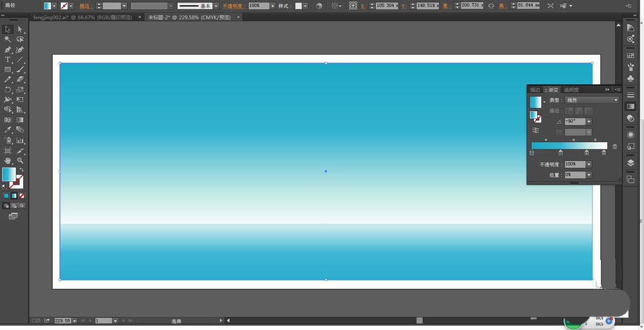Viewport: 644px width, 330px height.
Task: Open the Gradient panel flyout menu
Action: point(618,89)
